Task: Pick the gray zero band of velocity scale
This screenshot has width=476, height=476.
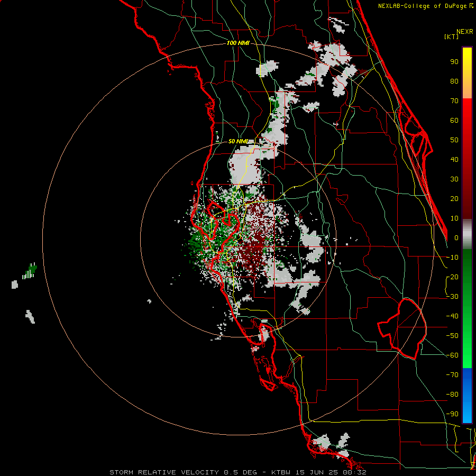Action: (x=467, y=234)
